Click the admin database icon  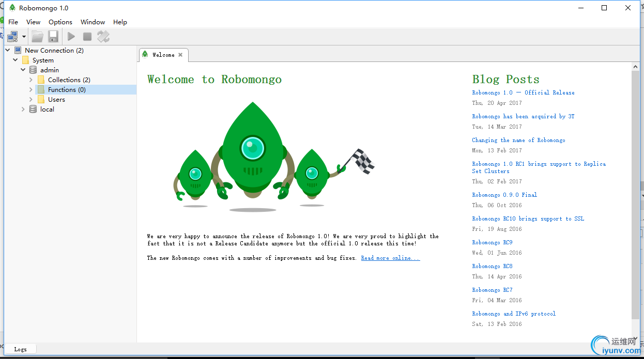click(x=33, y=70)
